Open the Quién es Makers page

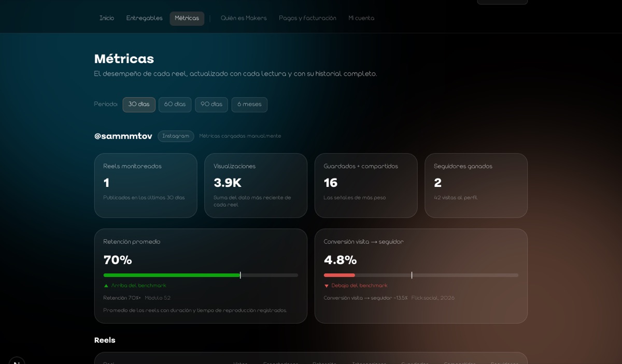(x=244, y=18)
